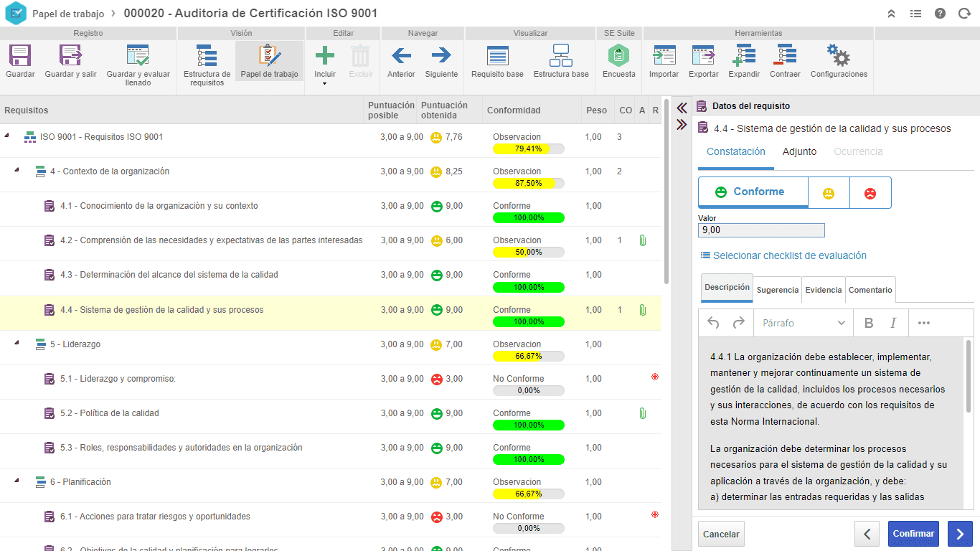The width and height of the screenshot is (980, 551).
Task: Click attachment clip on requirement 5.2 row
Action: click(642, 413)
